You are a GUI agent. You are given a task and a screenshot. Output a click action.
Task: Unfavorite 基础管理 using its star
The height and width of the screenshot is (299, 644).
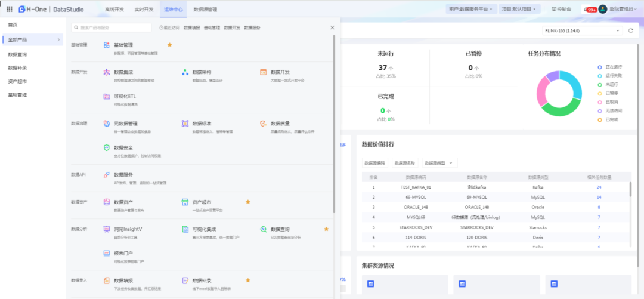click(169, 45)
